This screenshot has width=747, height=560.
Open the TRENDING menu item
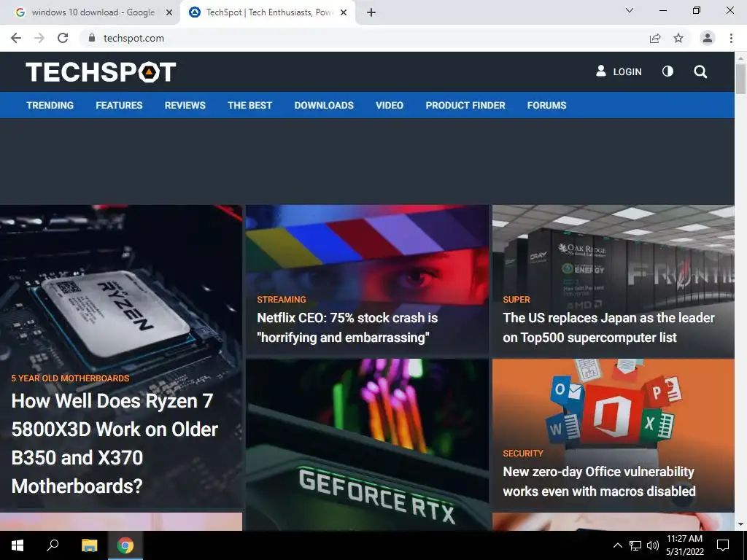[x=50, y=105]
